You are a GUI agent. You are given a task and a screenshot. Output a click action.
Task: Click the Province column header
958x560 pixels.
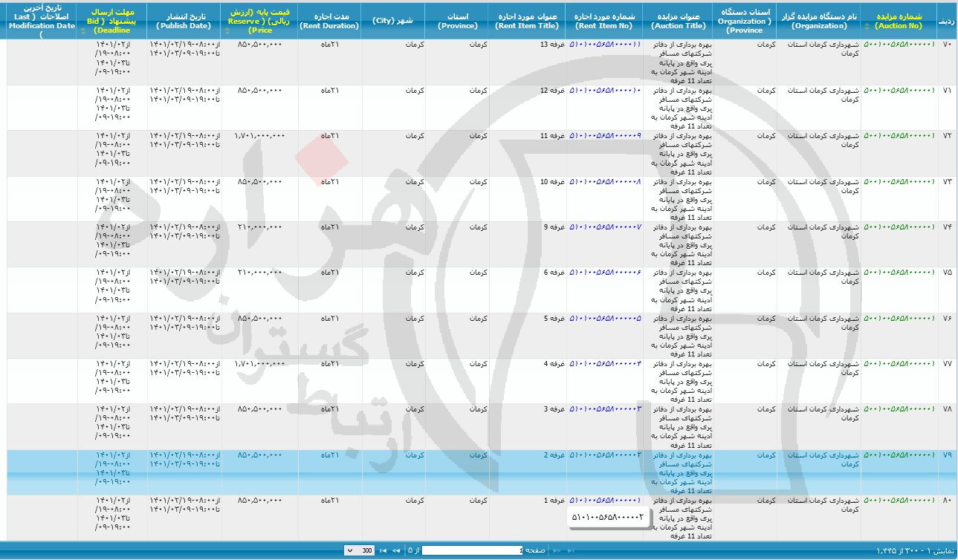tap(457, 21)
